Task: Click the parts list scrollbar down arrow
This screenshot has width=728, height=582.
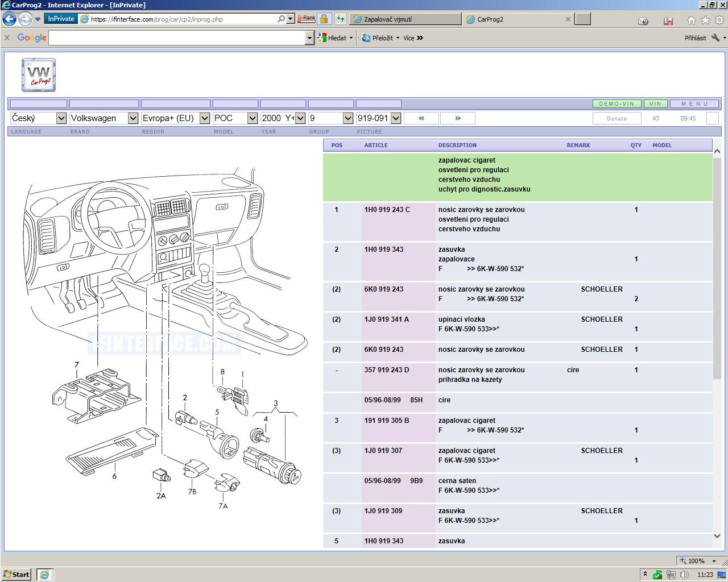Action: click(717, 535)
